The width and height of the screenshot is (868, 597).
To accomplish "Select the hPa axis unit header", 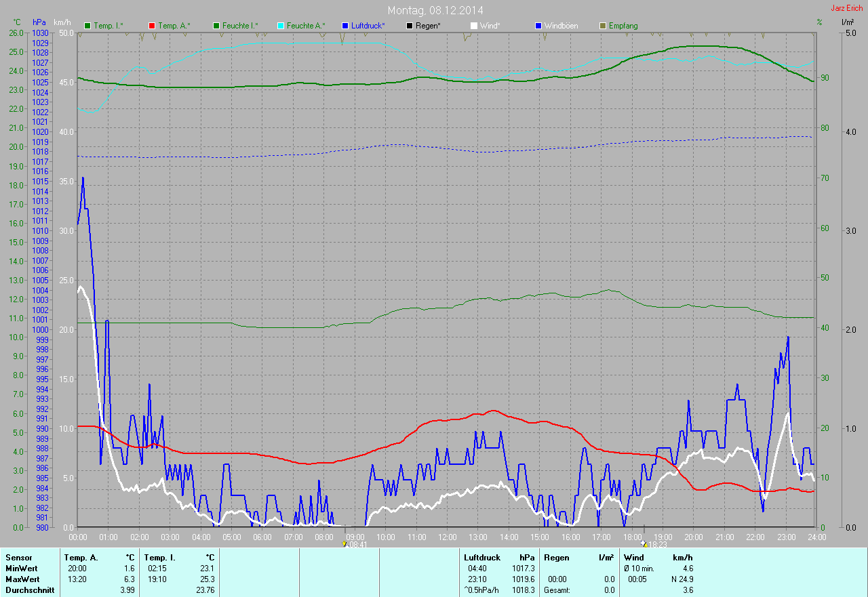I will (x=39, y=23).
